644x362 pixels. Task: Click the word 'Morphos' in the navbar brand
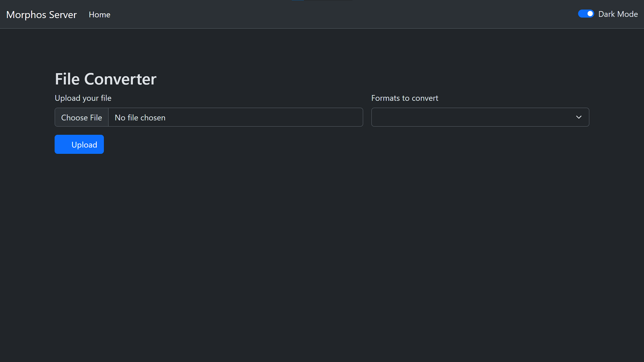point(26,15)
